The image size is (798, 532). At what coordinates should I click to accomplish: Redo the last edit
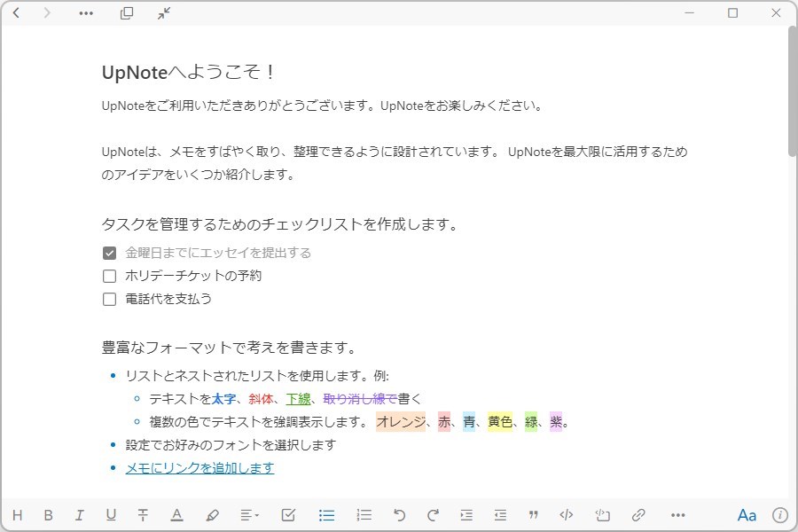pyautogui.click(x=433, y=515)
